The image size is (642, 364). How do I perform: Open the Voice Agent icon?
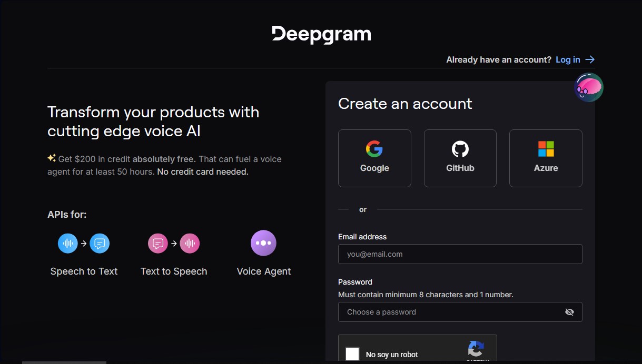click(263, 243)
